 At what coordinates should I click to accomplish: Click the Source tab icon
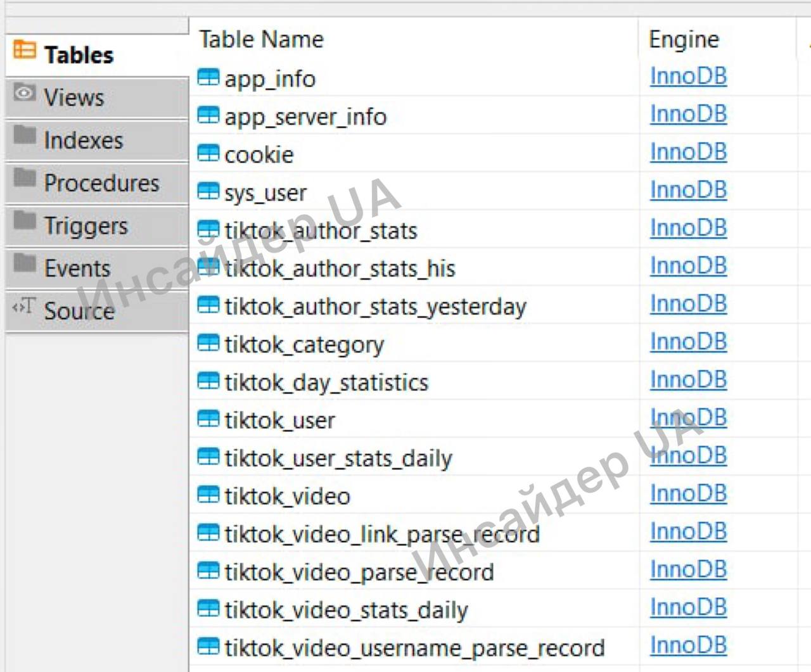(24, 307)
